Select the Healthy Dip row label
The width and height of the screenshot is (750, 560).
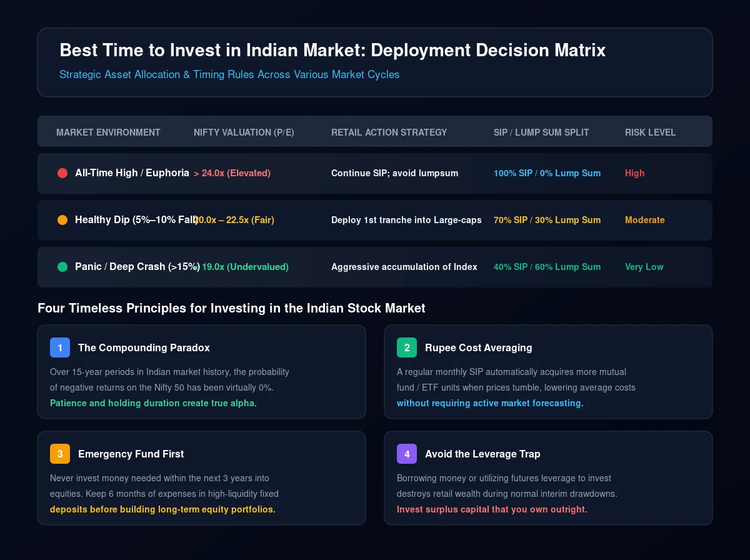pos(136,220)
